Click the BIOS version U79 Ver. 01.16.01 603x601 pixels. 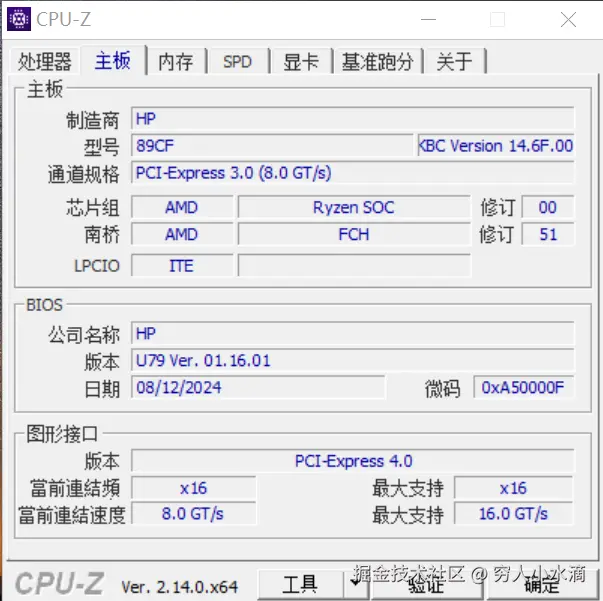tap(353, 360)
